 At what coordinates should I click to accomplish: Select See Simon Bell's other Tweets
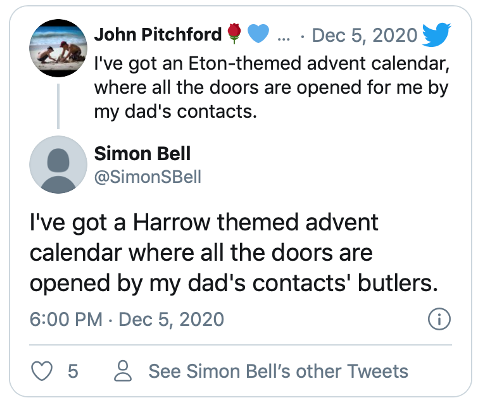(278, 371)
